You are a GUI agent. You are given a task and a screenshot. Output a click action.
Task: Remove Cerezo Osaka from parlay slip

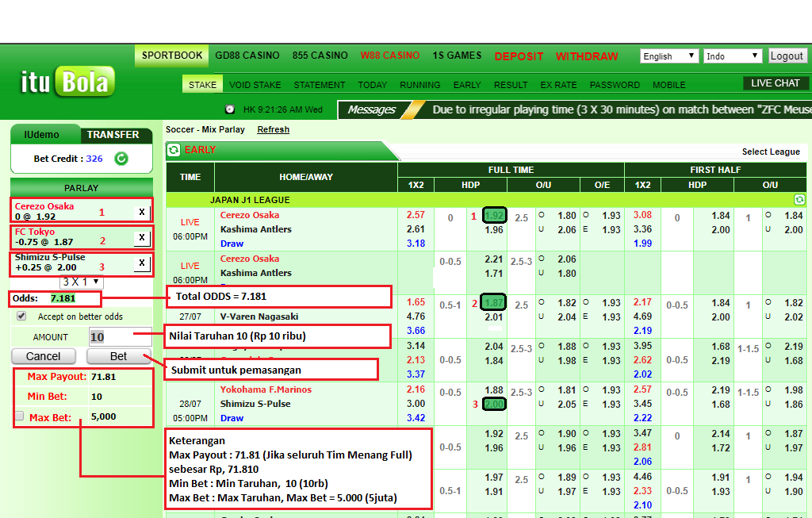142,211
